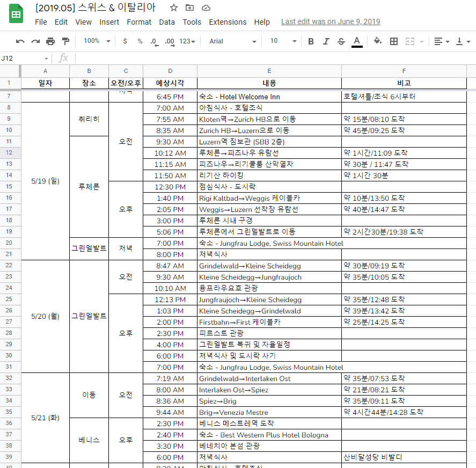The image size is (476, 468).
Task: Open the zoom 100% dropdown
Action: tap(97, 41)
